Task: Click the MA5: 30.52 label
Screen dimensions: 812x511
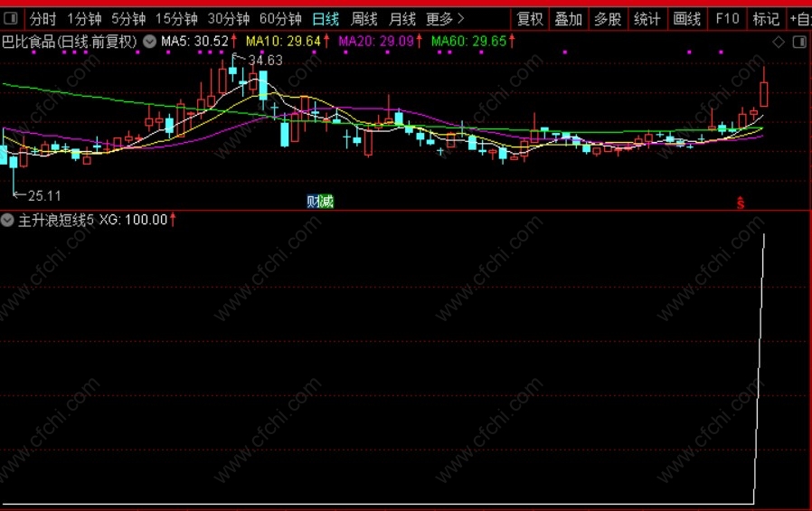Action: [x=194, y=42]
